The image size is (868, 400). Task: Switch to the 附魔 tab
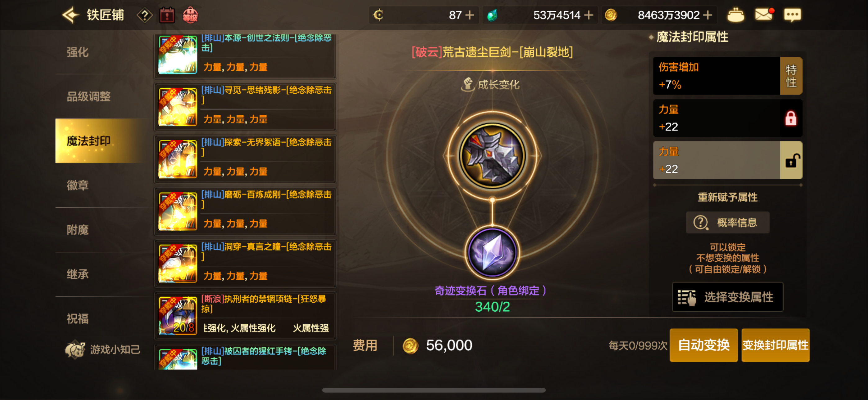tap(78, 230)
